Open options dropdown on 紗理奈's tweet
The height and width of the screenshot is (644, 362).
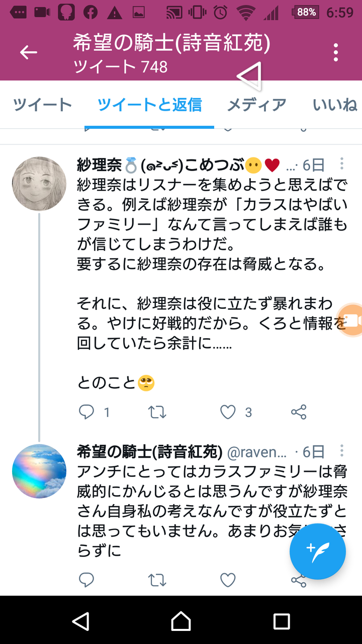point(342,164)
